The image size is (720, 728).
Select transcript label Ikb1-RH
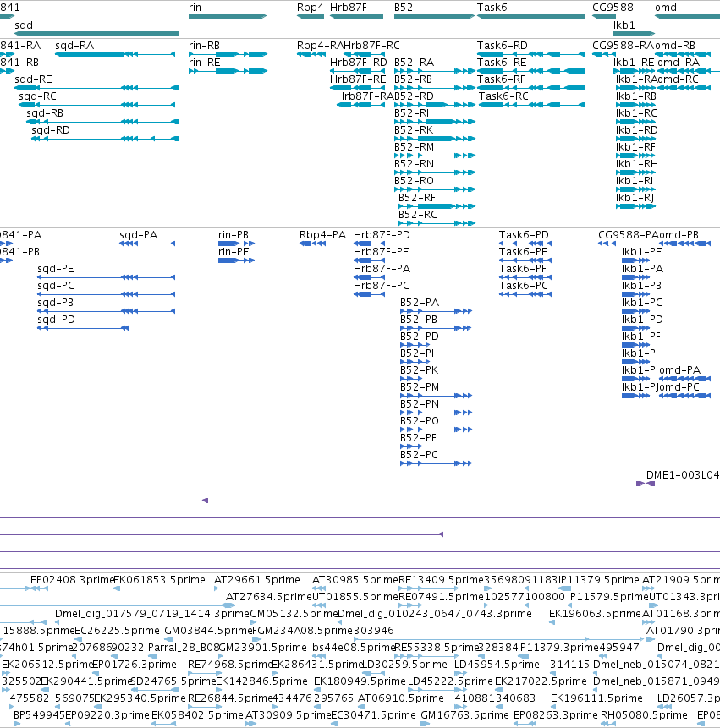pyautogui.click(x=637, y=164)
